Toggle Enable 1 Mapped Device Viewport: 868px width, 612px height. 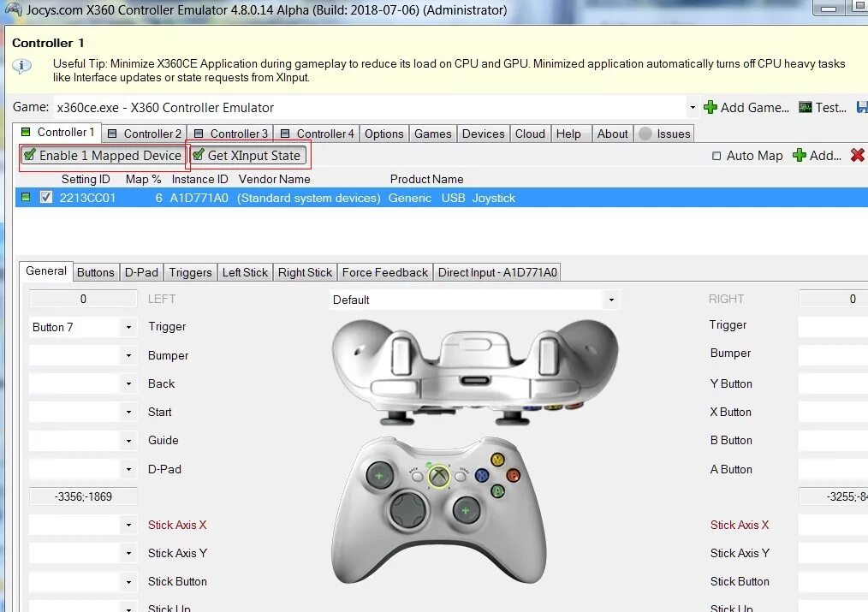click(x=103, y=156)
